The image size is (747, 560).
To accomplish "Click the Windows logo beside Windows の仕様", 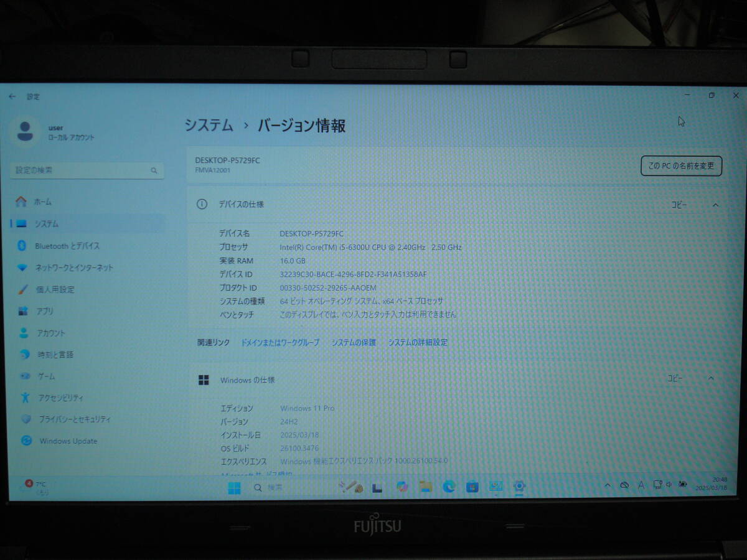I will [x=204, y=380].
